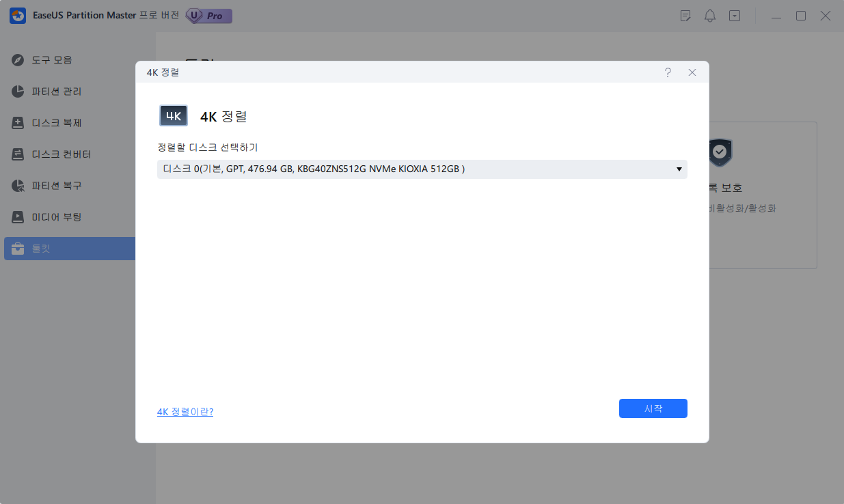This screenshot has height=504, width=844.
Task: Click the 디스크 복제 sidebar icon
Action: tap(18, 123)
